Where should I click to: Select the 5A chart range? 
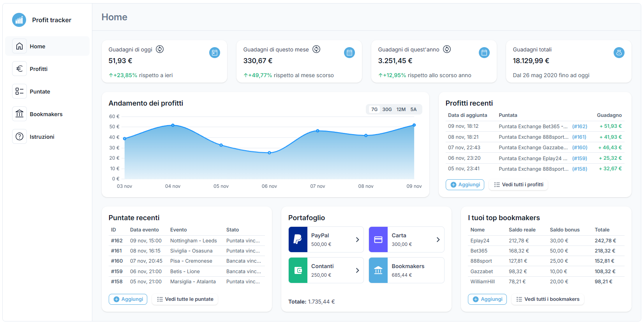pos(413,110)
